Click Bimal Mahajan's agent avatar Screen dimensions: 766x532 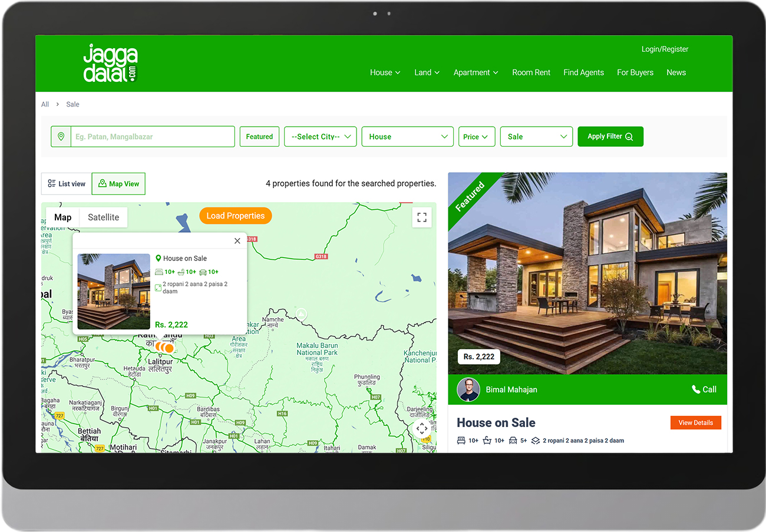point(468,389)
